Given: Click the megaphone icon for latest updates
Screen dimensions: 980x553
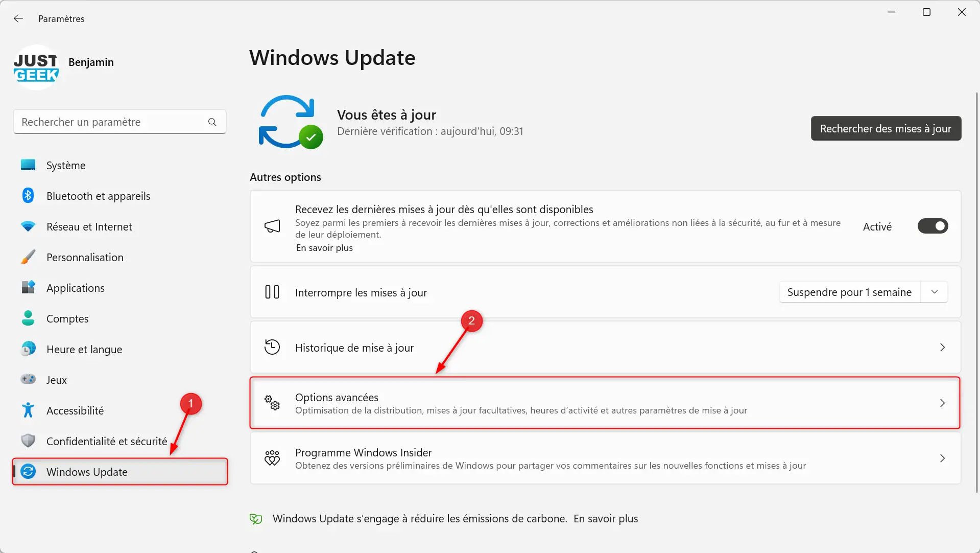Looking at the screenshot, I should (x=272, y=226).
